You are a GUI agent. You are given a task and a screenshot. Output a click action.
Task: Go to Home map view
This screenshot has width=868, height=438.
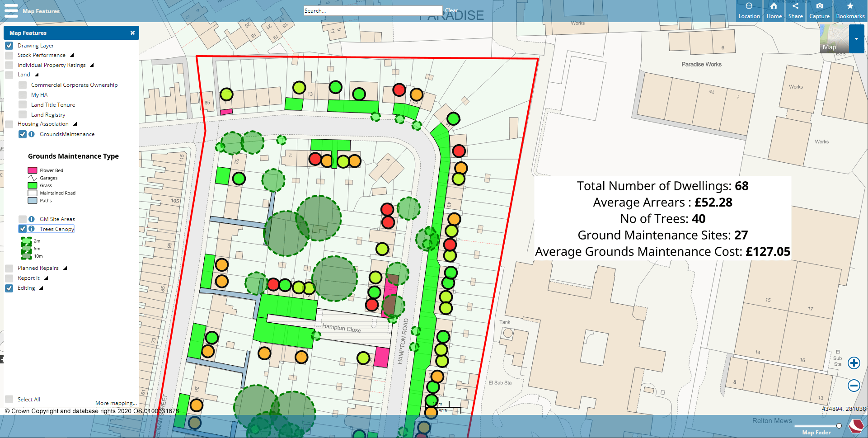pyautogui.click(x=774, y=6)
